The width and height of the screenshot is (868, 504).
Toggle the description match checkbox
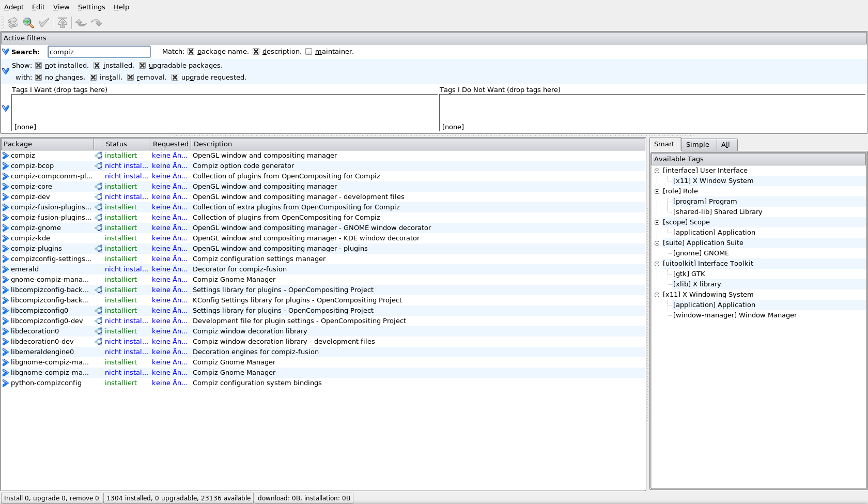(x=256, y=52)
